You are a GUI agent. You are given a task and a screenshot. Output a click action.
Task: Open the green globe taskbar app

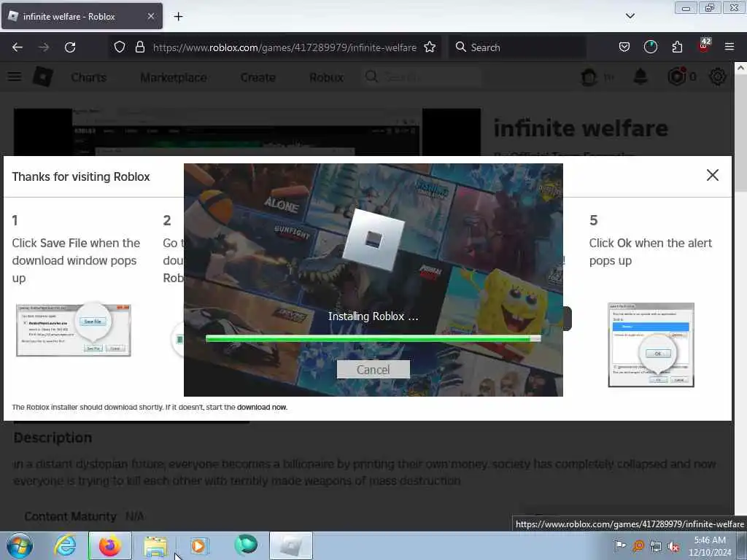coord(246,545)
